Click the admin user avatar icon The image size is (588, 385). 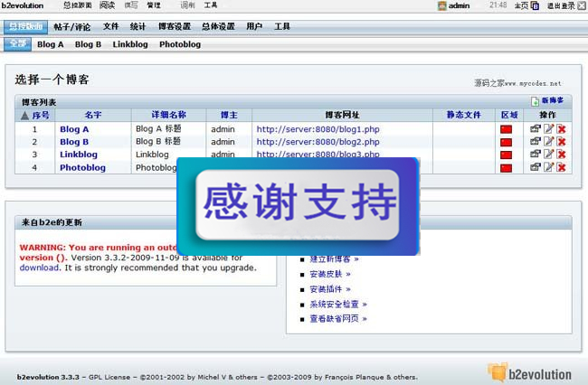442,5
